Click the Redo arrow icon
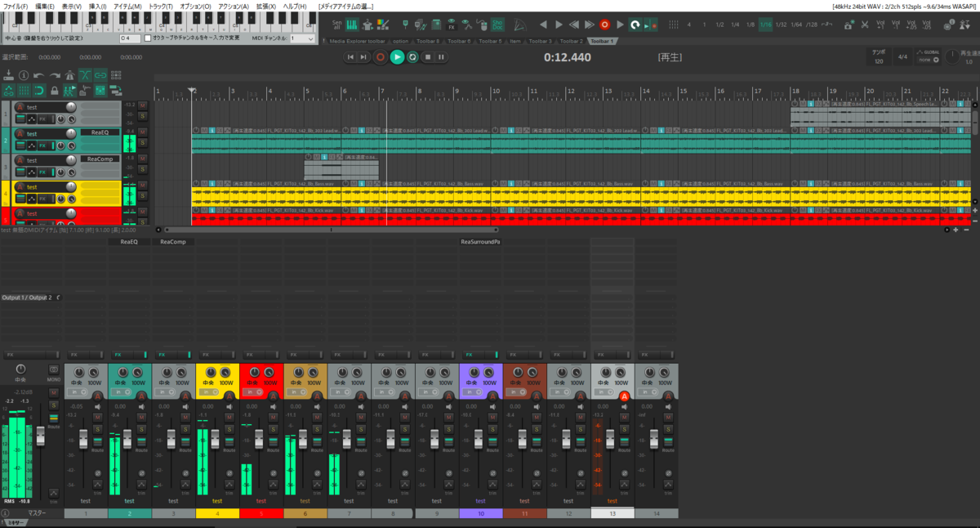The height and width of the screenshot is (528, 980). [x=55, y=75]
